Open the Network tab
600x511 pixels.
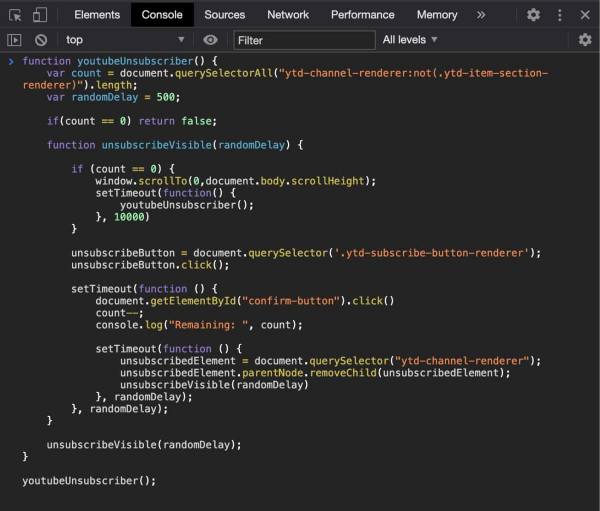click(288, 15)
